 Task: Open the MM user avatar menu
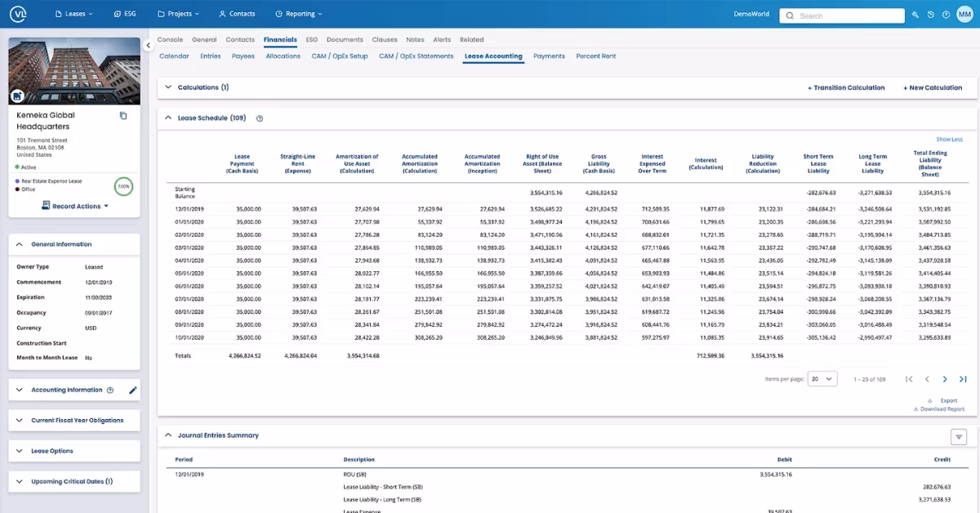click(966, 14)
